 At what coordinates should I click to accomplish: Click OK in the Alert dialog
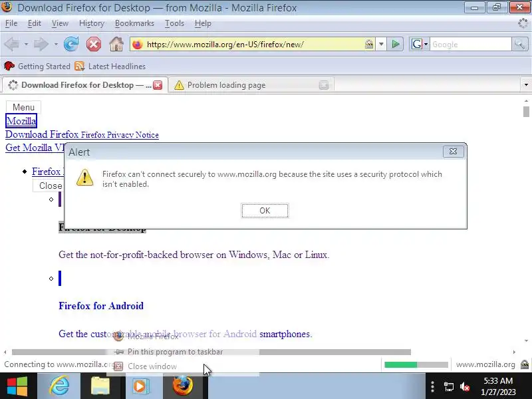[265, 211]
